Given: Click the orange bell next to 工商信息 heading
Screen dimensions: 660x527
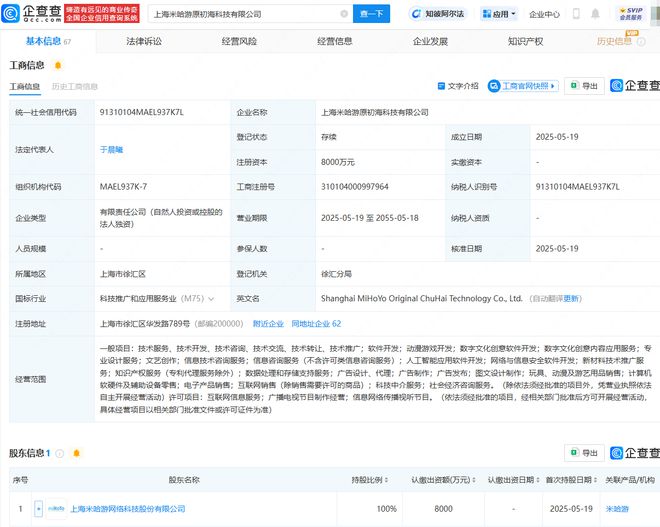Looking at the screenshot, I should coord(58,65).
